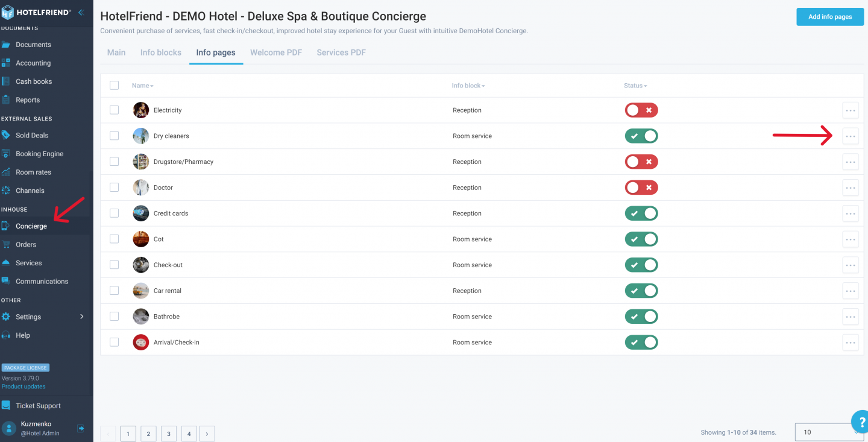This screenshot has height=442, width=868.
Task: Click the Booking Engine icon
Action: tap(6, 154)
